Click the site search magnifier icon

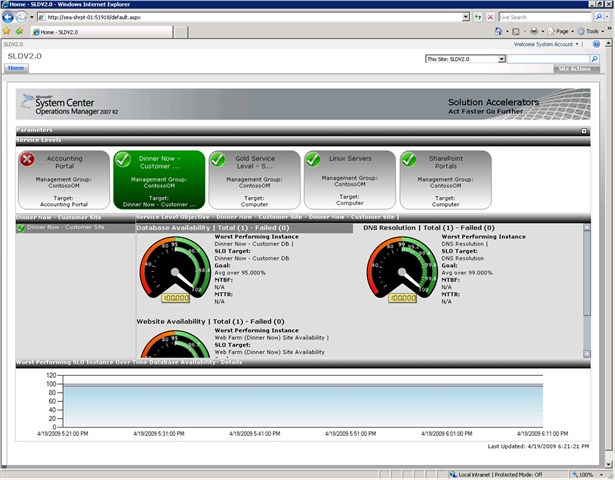click(593, 59)
